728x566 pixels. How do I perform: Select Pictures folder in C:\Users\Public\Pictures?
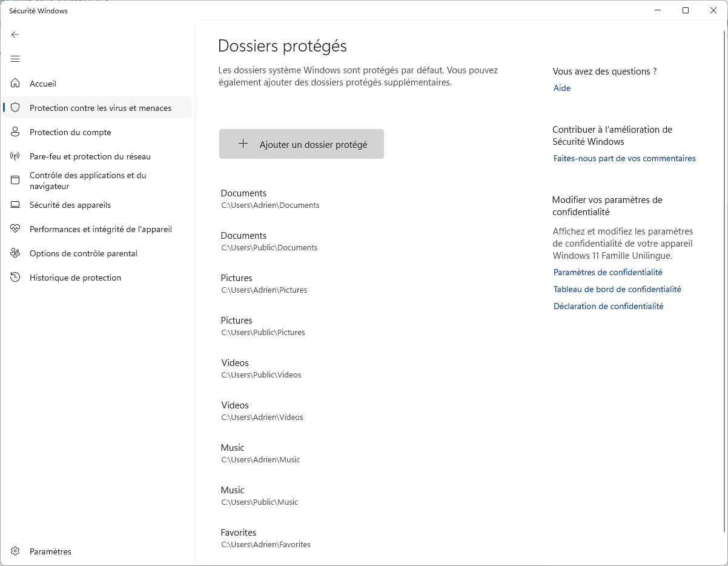(x=263, y=326)
